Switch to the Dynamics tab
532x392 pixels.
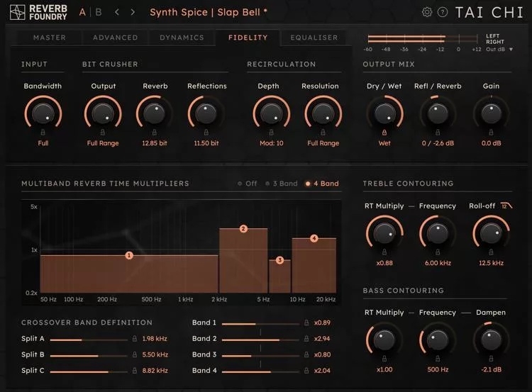click(182, 38)
